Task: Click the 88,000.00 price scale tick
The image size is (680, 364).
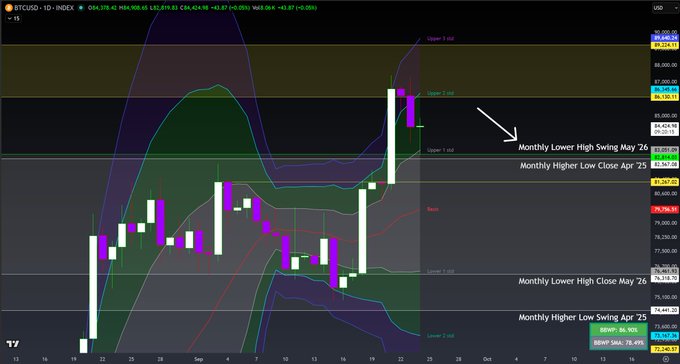Action: pos(665,65)
